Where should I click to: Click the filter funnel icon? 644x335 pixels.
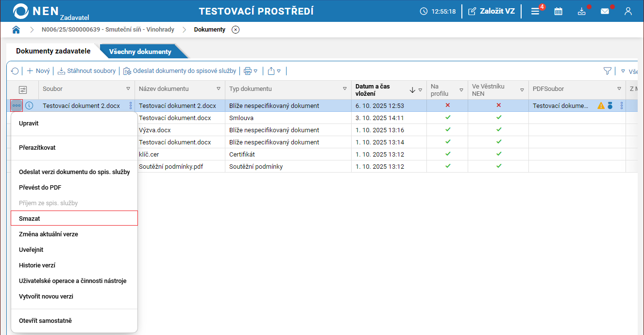tap(607, 71)
